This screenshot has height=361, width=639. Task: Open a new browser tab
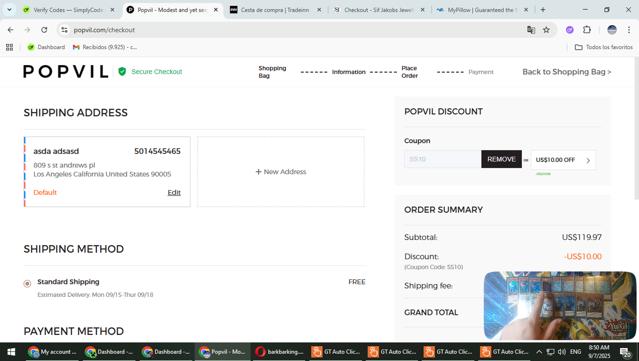(x=543, y=10)
